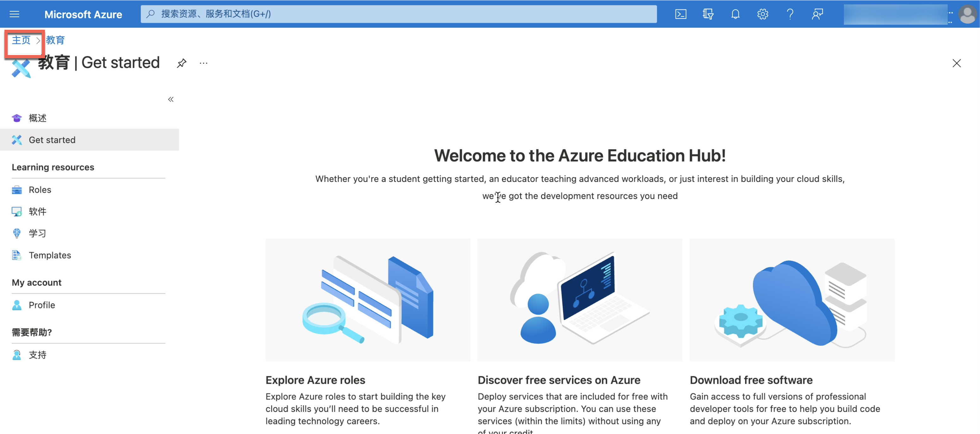The height and width of the screenshot is (434, 980).
Task: Open the notifications bell
Action: (x=735, y=14)
